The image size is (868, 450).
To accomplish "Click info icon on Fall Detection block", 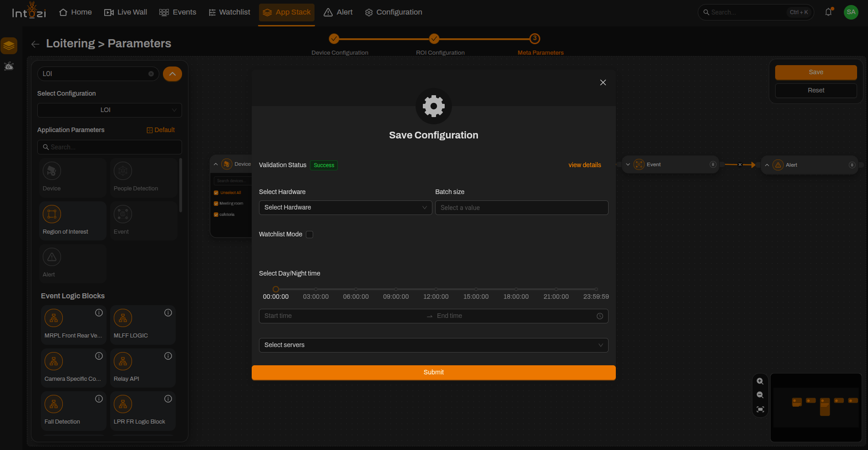I will click(x=99, y=399).
